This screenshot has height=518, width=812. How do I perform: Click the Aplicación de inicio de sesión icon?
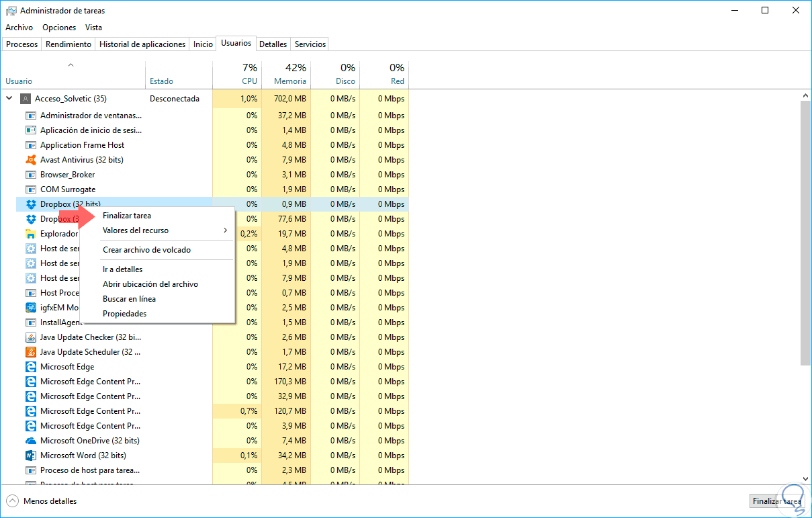coord(30,130)
